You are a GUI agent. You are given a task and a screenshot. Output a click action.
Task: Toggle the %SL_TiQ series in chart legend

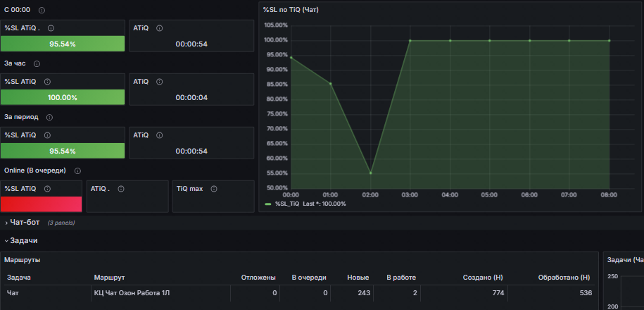287,204
